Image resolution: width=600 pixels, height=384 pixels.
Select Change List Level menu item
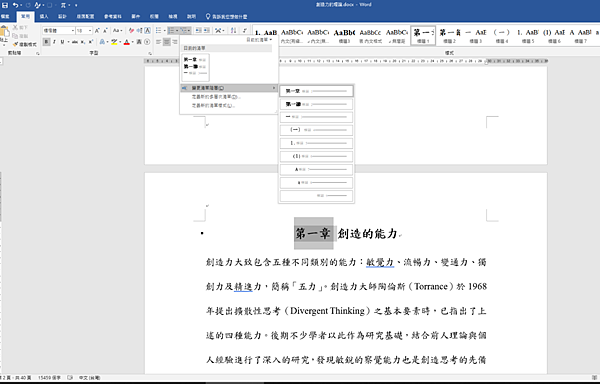coord(228,88)
